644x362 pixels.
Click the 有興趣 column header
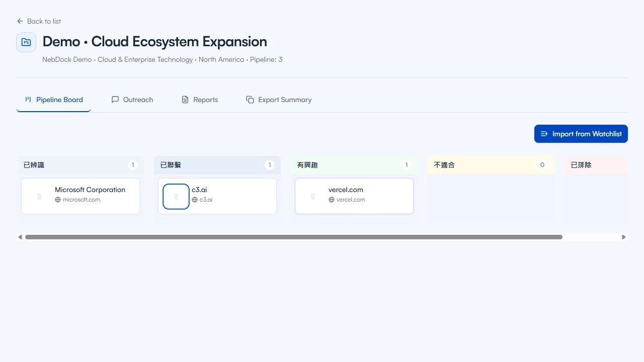click(354, 165)
